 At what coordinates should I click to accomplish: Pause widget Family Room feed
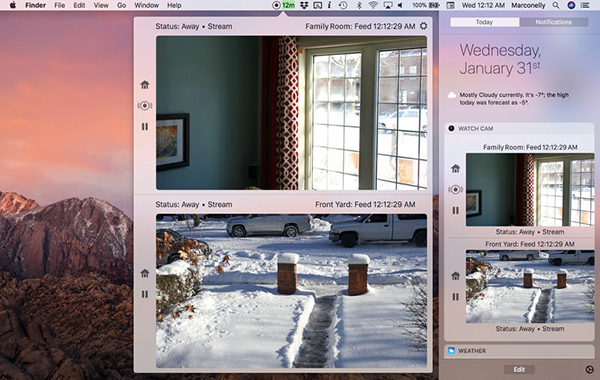455,210
